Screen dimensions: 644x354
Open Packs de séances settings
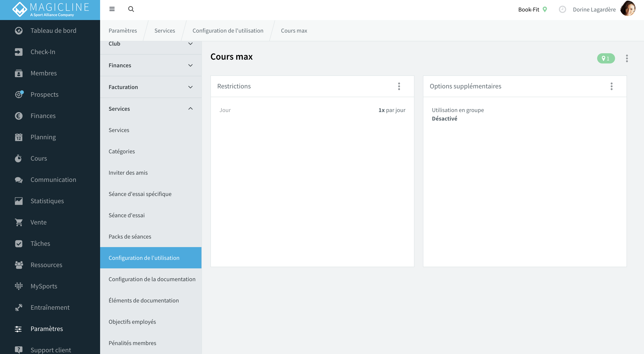[x=151, y=236]
